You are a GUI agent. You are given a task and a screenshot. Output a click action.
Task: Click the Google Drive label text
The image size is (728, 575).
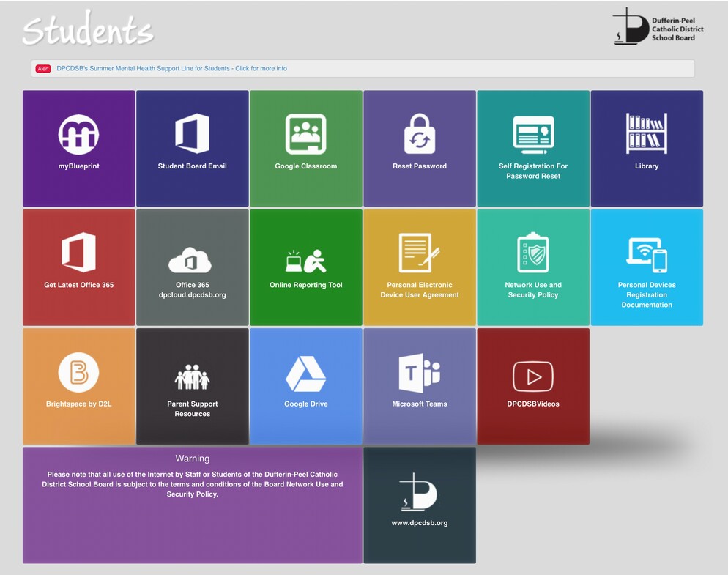(x=305, y=404)
